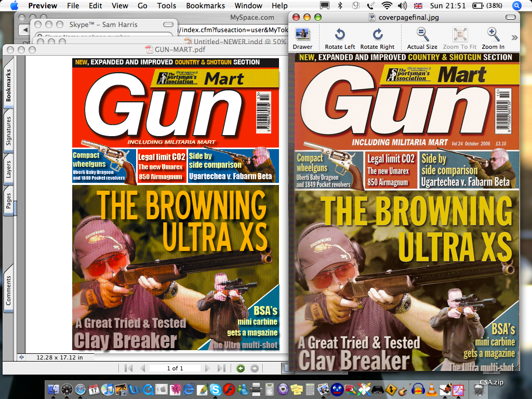This screenshot has width=532, height=399.
Task: Click the Zoom To Fit tool
Action: 460,38
